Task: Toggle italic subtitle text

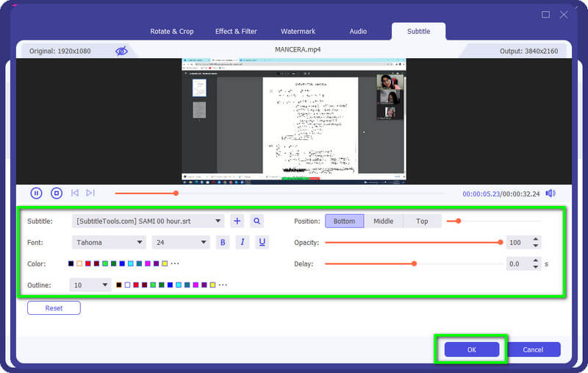Action: 243,242
